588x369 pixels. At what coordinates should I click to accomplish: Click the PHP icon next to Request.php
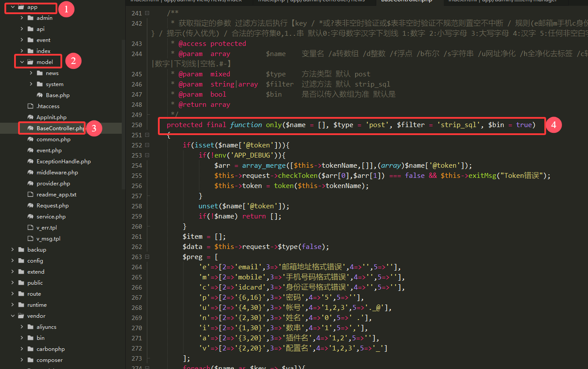click(30, 206)
